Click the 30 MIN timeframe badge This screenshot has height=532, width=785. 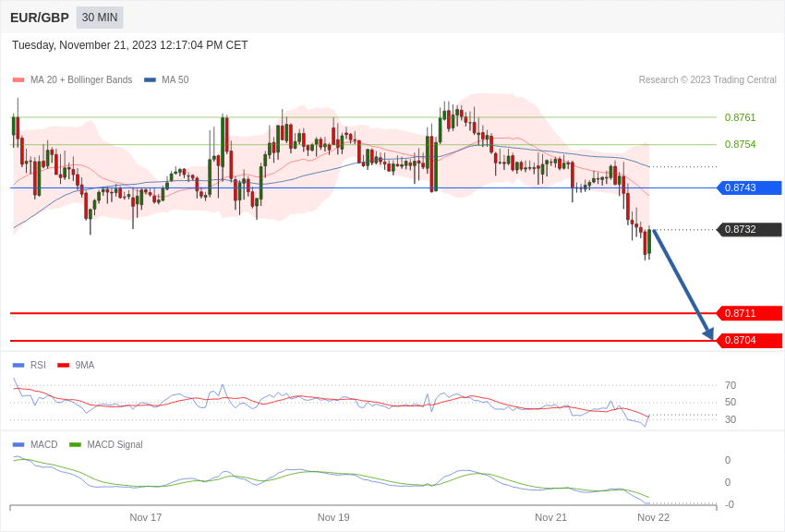point(100,18)
